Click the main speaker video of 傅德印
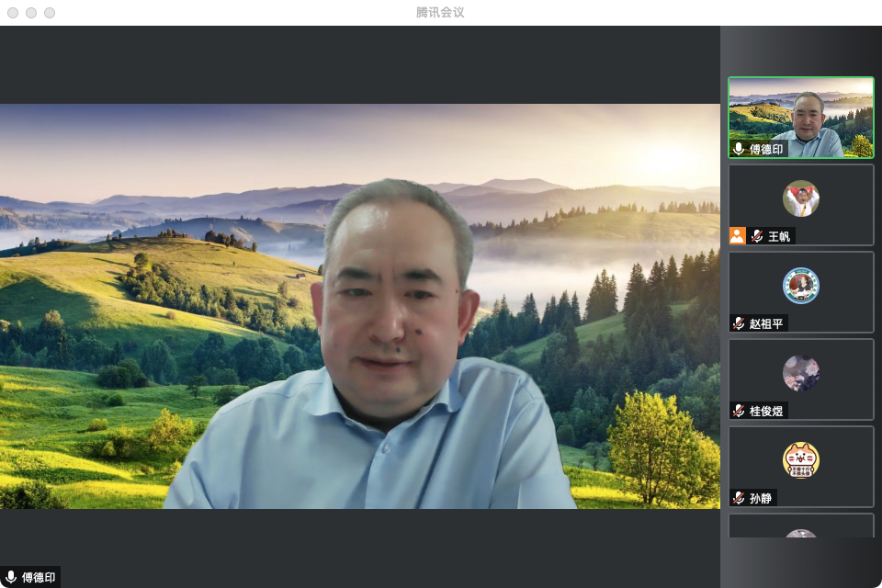 click(x=360, y=306)
